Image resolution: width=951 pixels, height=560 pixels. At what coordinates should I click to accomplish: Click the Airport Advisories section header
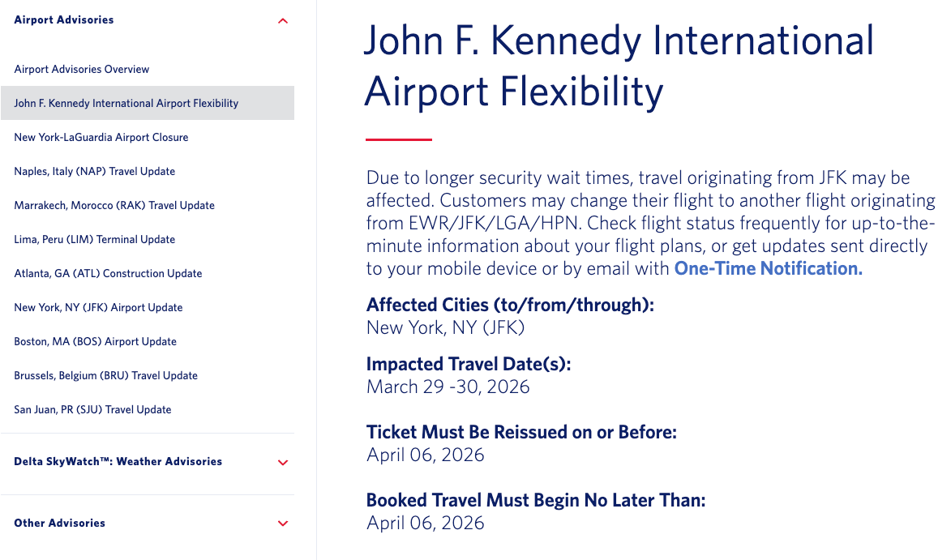click(63, 19)
